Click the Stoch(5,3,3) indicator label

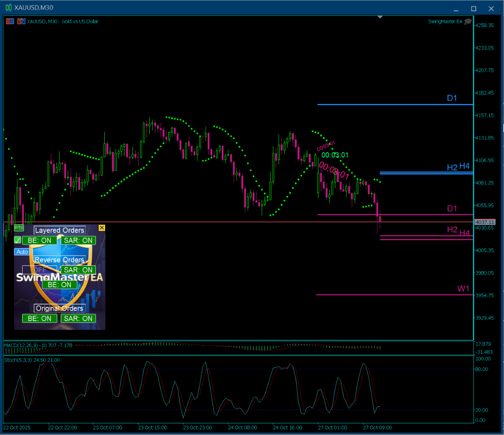32,360
